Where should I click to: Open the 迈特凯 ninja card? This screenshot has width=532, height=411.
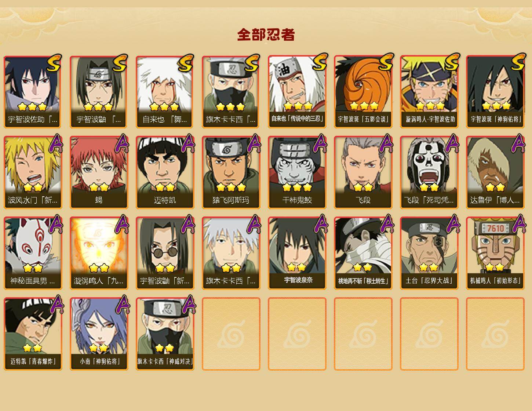[165, 172]
